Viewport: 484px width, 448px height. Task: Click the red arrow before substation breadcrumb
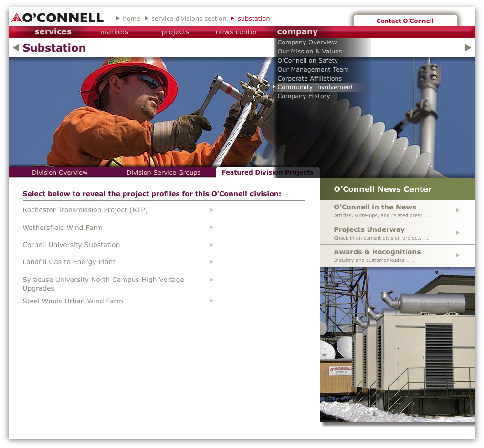[232, 18]
